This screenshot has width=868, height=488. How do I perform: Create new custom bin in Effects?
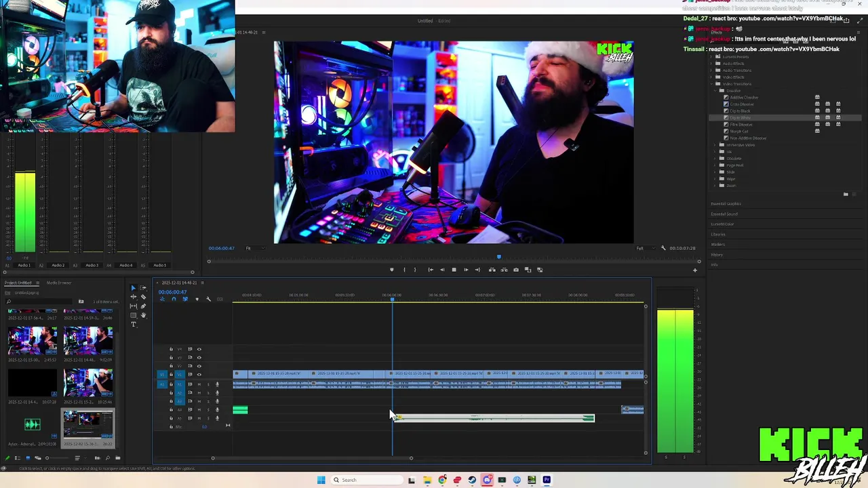click(846, 195)
